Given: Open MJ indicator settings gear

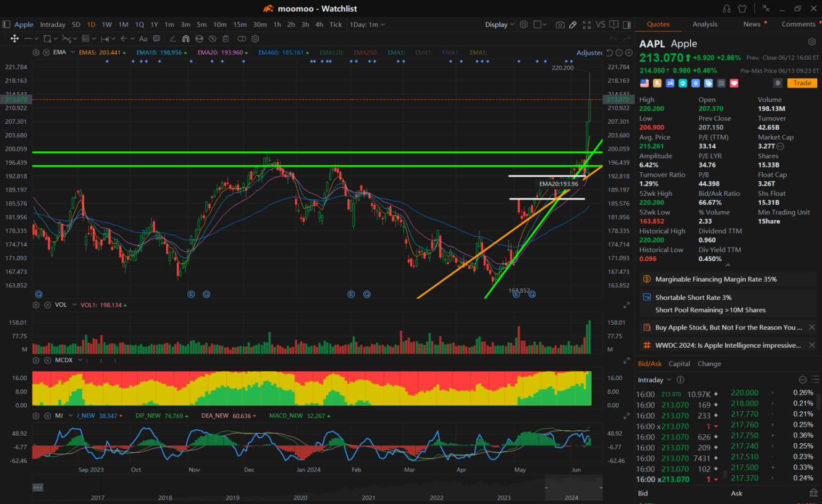Looking at the screenshot, I should (36, 415).
